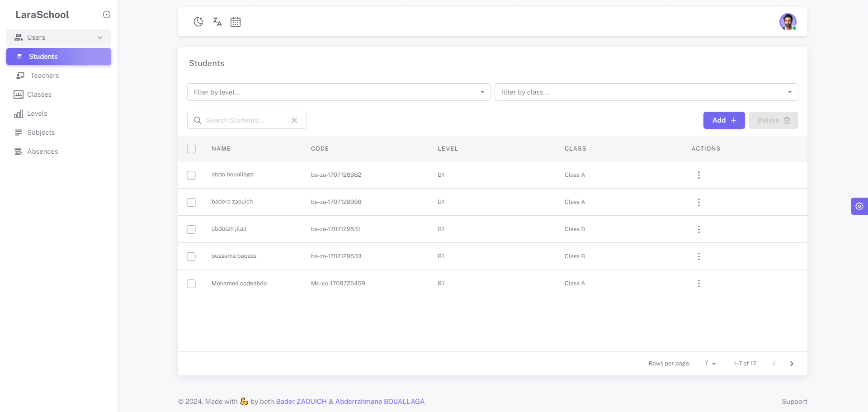Toggle the select-all checkbox in table header
This screenshot has height=412, width=868.
click(191, 149)
